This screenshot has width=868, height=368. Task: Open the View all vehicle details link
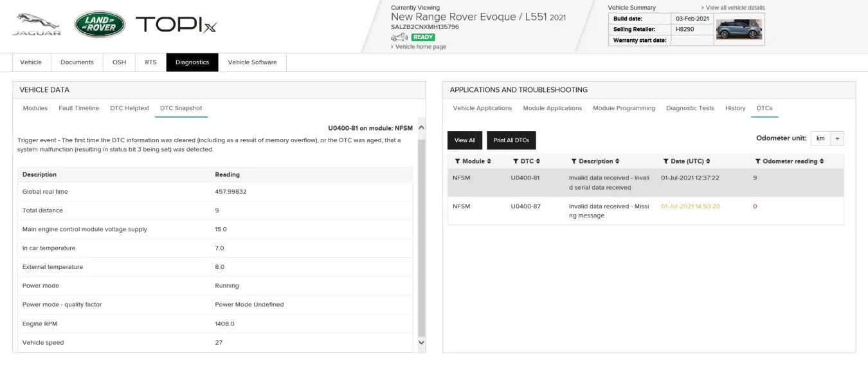click(x=735, y=8)
